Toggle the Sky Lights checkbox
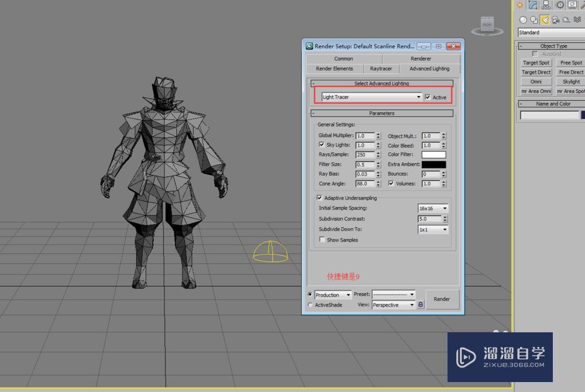585x392 pixels. [x=321, y=145]
